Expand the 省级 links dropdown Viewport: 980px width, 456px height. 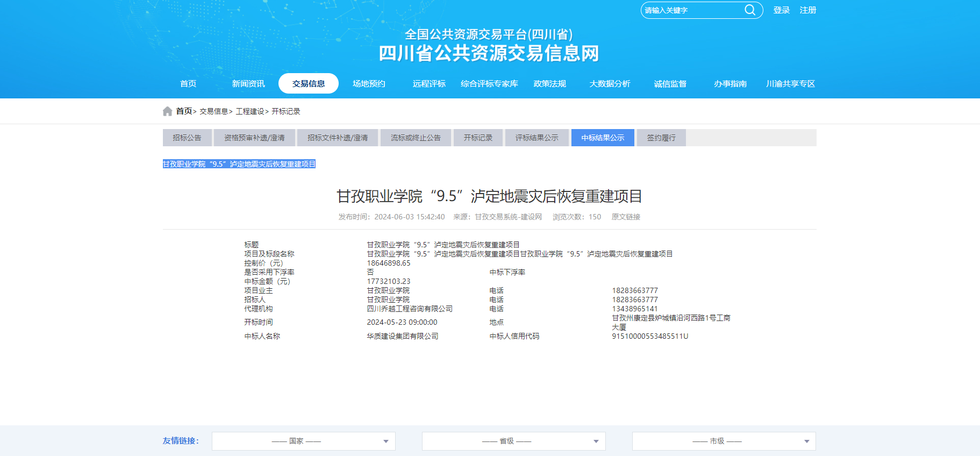pyautogui.click(x=513, y=441)
